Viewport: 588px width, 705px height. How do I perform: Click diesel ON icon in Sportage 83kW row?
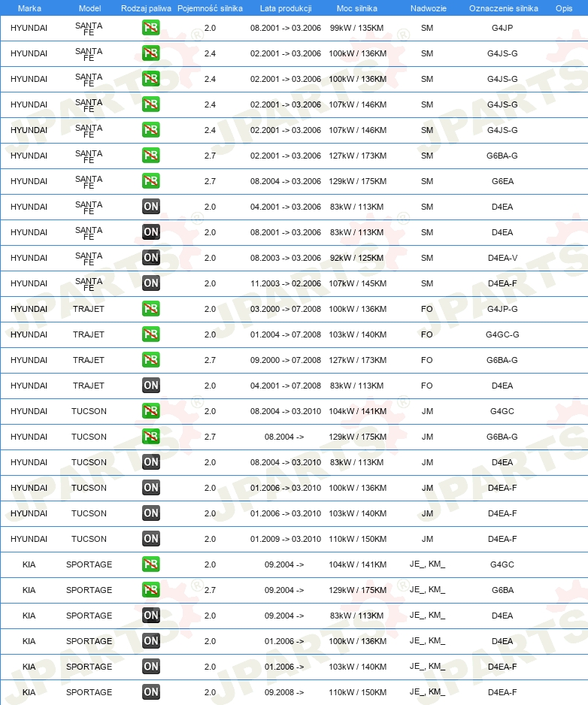point(150,616)
